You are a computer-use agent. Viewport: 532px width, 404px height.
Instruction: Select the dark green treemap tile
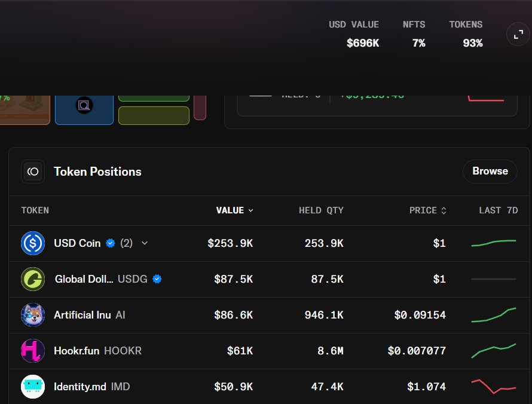[x=154, y=99]
